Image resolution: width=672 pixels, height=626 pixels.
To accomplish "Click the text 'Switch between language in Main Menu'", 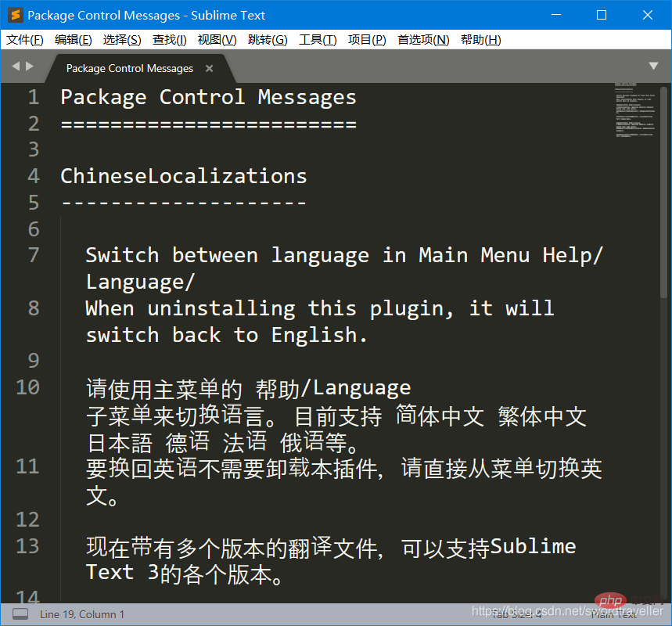I will point(307,256).
